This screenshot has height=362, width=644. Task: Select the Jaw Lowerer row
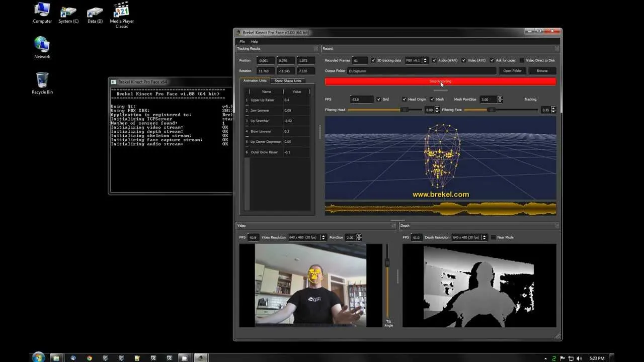point(277,110)
